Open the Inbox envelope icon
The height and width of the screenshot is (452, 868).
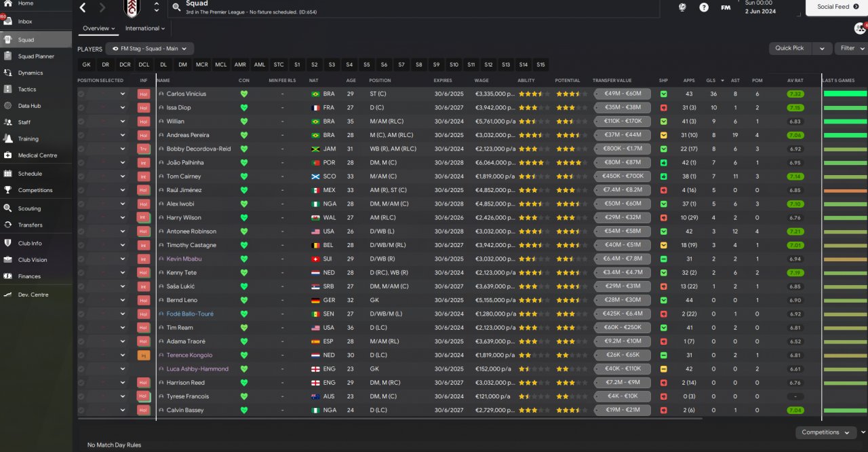pos(7,22)
